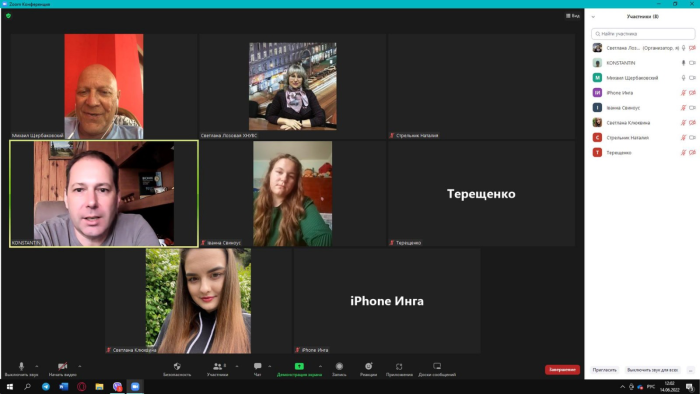Open audio options arrow beside Выключить звук
700x394 pixels.
37,366
